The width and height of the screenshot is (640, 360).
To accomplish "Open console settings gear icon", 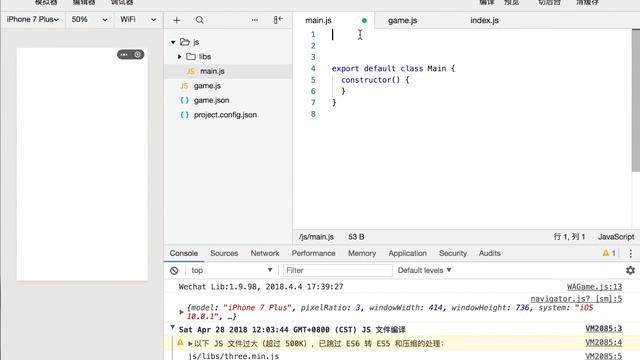I will [x=630, y=270].
